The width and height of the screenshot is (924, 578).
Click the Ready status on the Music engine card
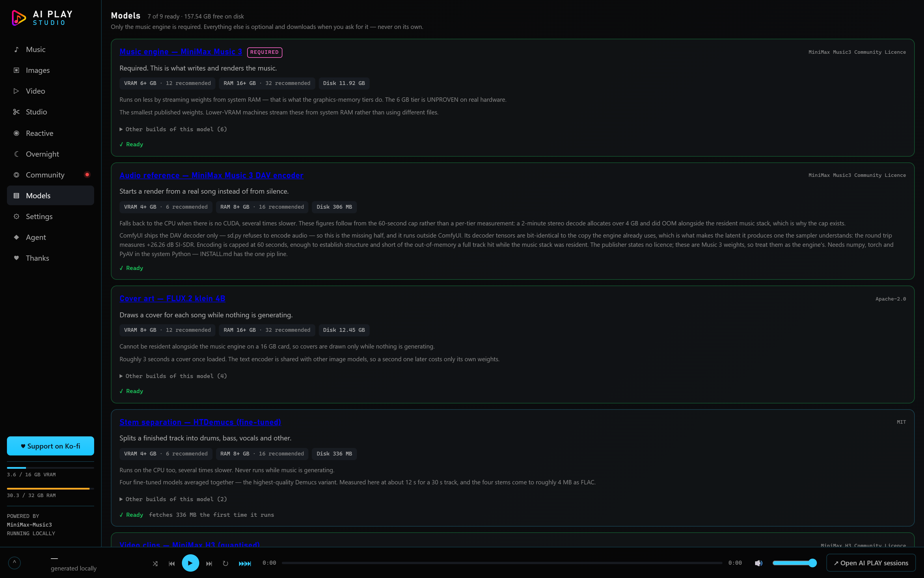tap(131, 144)
